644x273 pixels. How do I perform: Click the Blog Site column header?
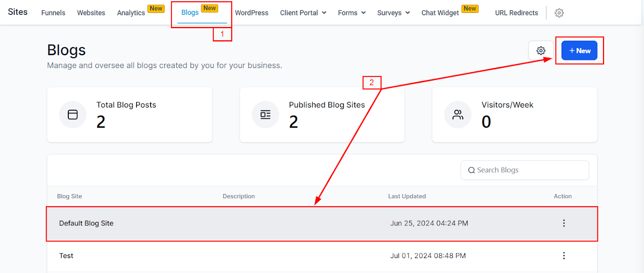[x=70, y=196]
